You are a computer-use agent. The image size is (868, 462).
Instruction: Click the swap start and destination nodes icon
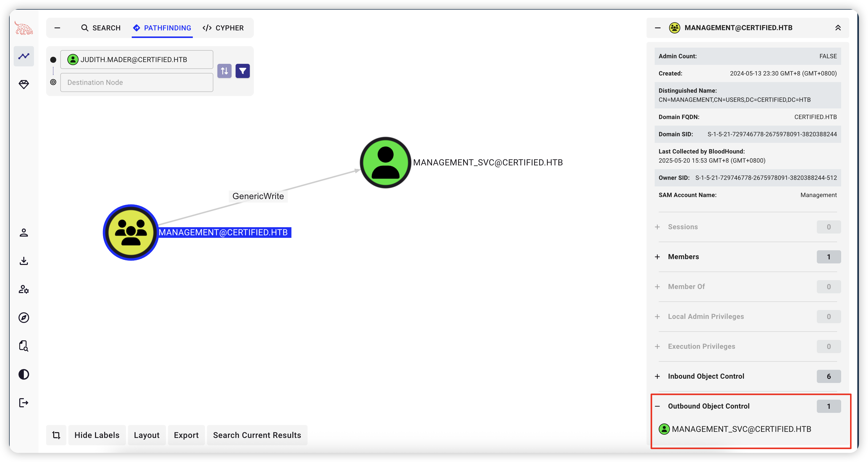point(224,71)
